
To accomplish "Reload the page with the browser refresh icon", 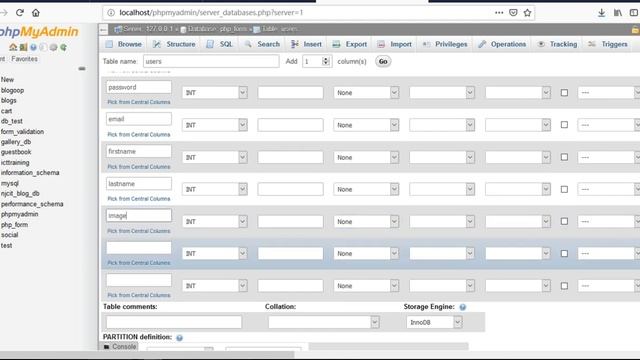I will tap(20, 13).
